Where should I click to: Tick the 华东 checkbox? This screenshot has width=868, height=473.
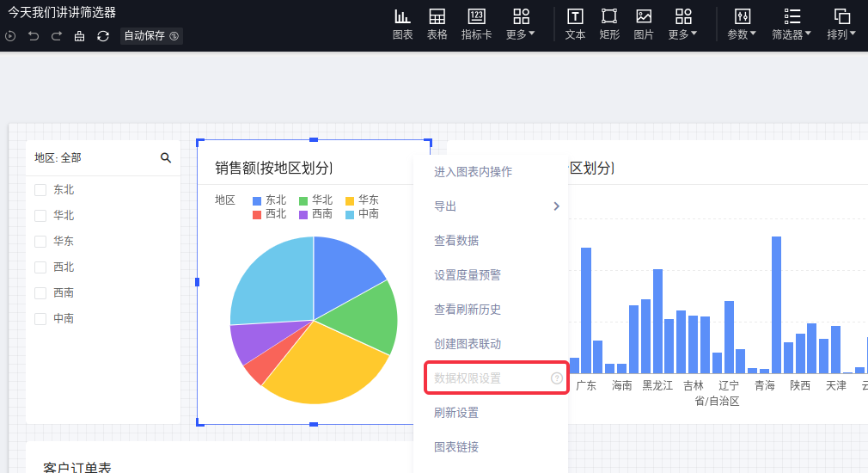(x=40, y=242)
